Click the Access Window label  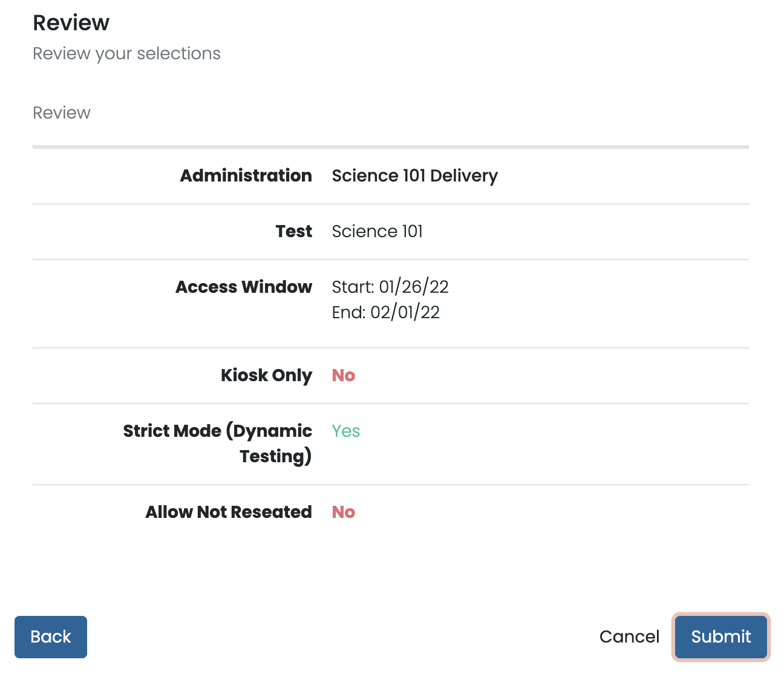pos(244,287)
